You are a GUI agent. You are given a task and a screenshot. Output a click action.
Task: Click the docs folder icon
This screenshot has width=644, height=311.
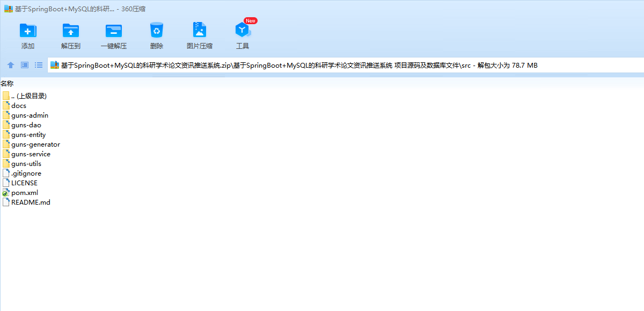[6, 105]
